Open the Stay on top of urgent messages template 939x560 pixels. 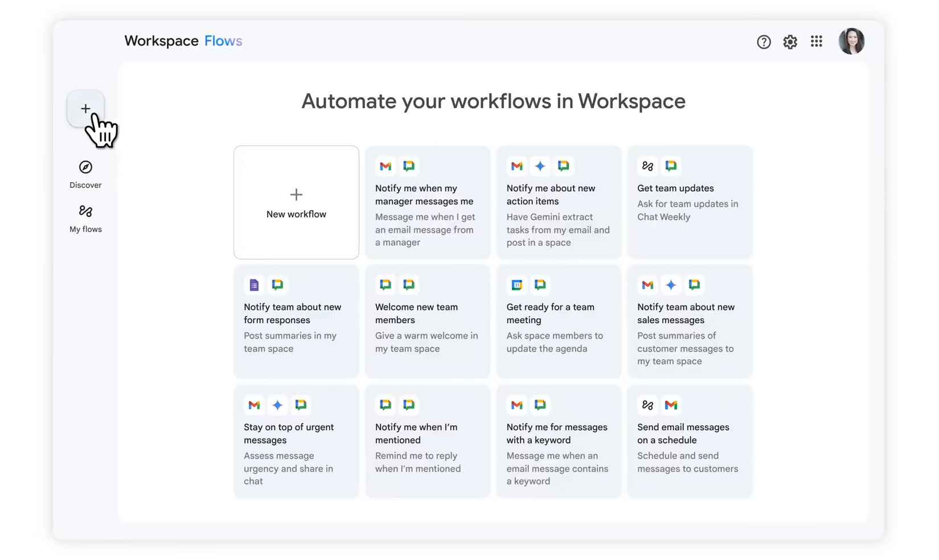[x=296, y=442]
